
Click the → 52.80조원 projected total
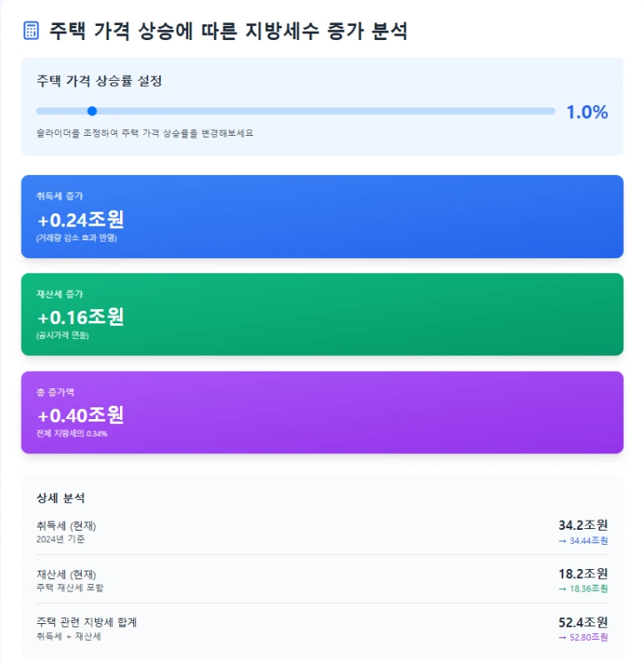[x=583, y=637]
